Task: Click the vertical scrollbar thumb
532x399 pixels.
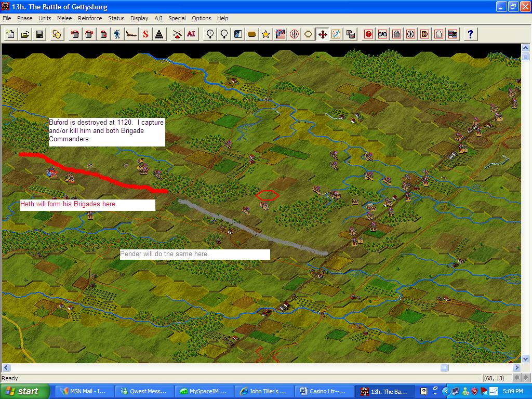Action: pyautogui.click(x=525, y=57)
